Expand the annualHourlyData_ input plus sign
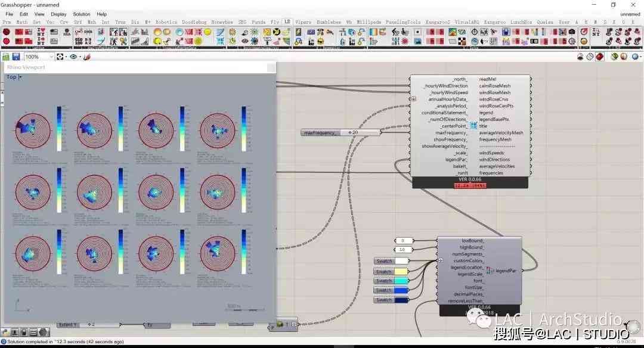This screenshot has height=348, width=644. [x=413, y=99]
